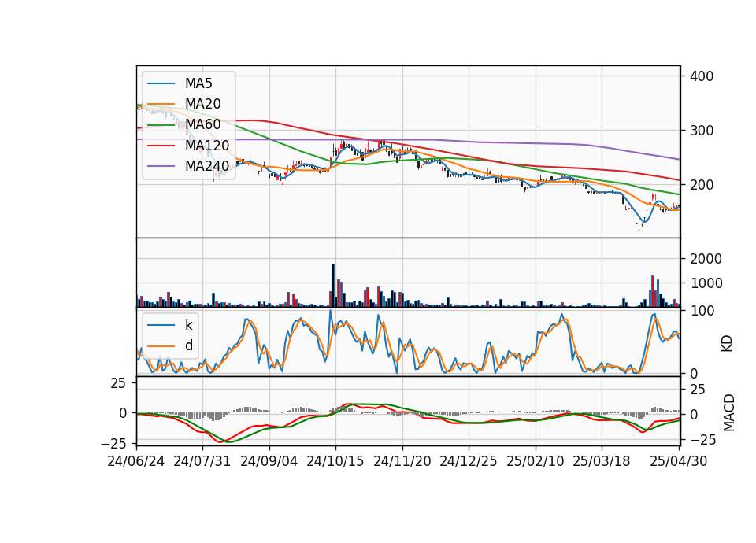Click the 1000 volume axis label
The image size is (756, 543).
[706, 283]
